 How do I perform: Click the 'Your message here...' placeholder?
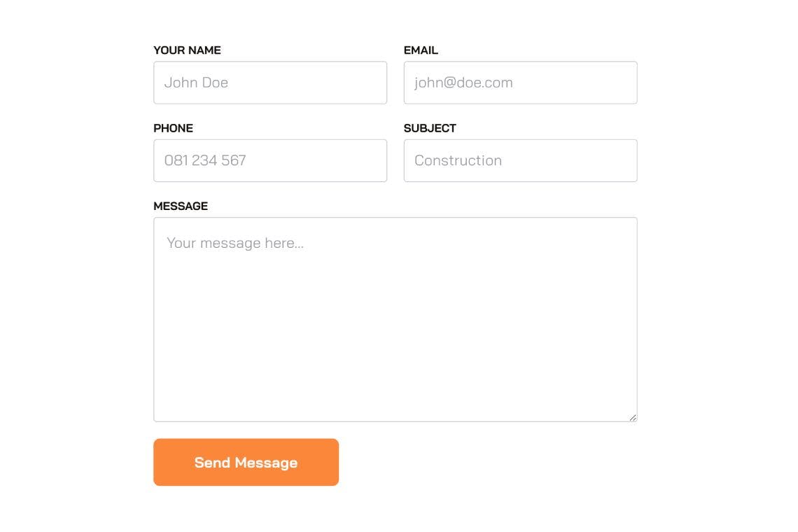pyautogui.click(x=235, y=244)
